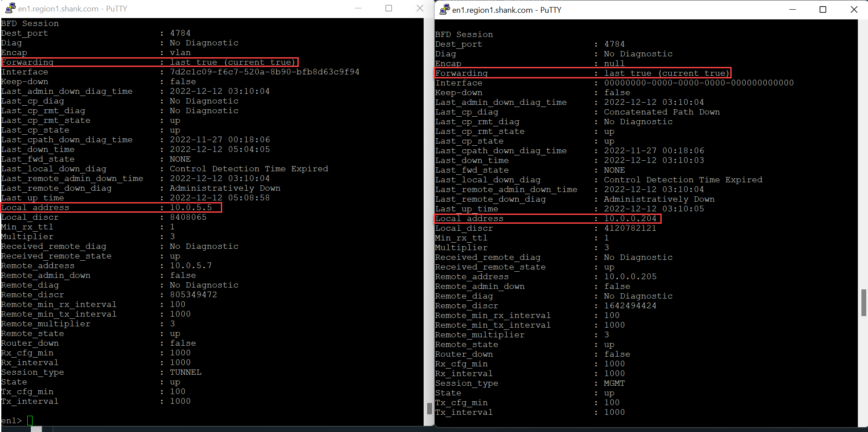This screenshot has height=432, width=868.
Task: Click remote address 10.0.0.205 in right window
Action: pyautogui.click(x=630, y=277)
